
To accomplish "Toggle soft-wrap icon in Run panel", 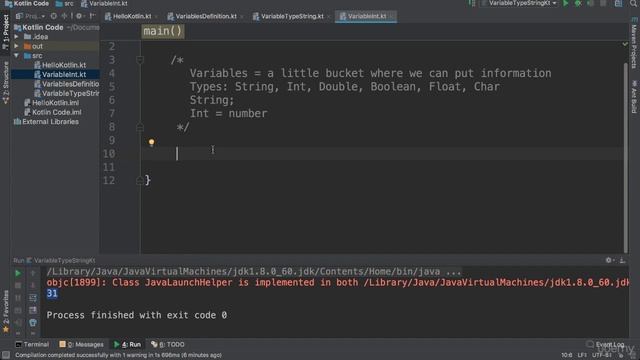I will point(33,298).
